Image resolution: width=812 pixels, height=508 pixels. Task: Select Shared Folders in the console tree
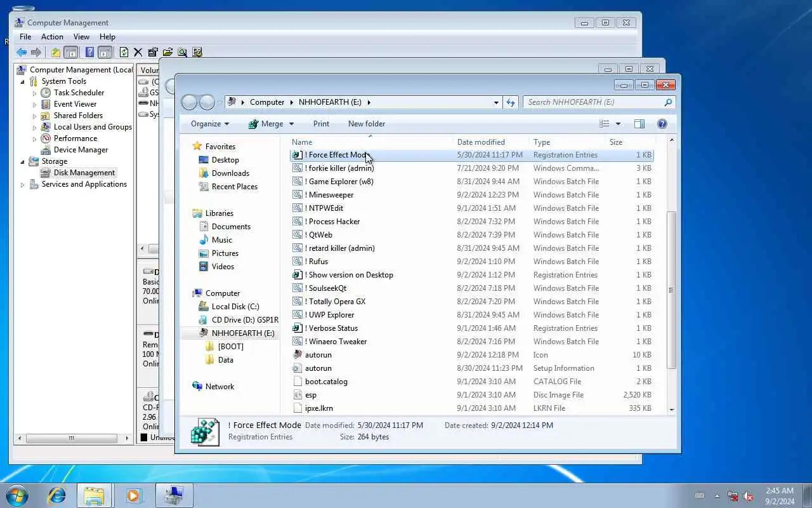[x=78, y=116]
